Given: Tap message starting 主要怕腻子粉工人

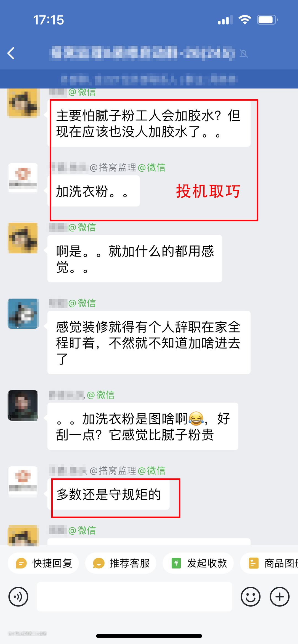Looking at the screenshot, I should point(149,123).
